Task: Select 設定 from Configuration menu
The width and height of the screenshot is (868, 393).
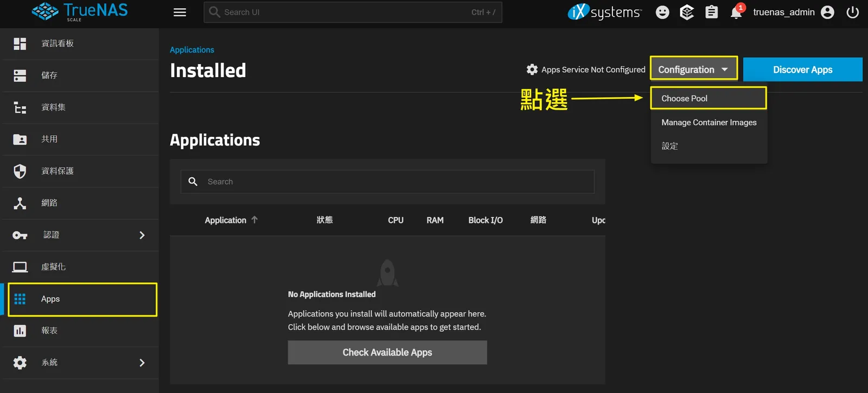Action: point(709,146)
